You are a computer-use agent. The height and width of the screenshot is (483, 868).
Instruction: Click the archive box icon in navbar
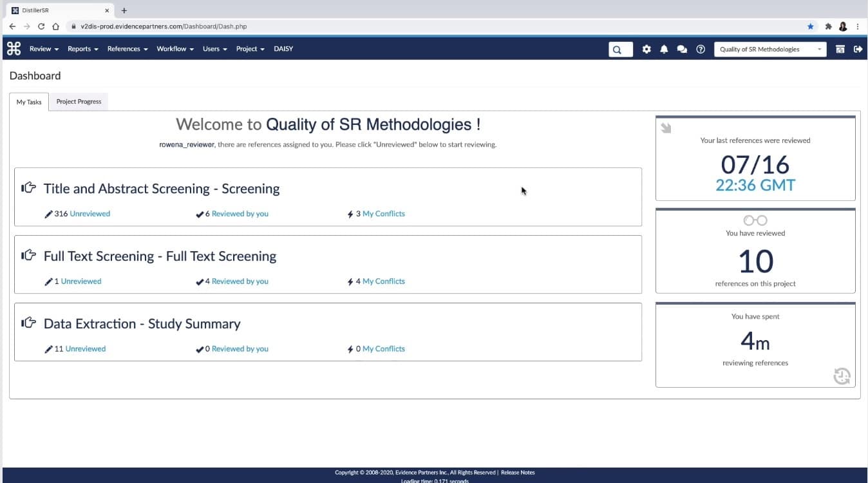840,49
